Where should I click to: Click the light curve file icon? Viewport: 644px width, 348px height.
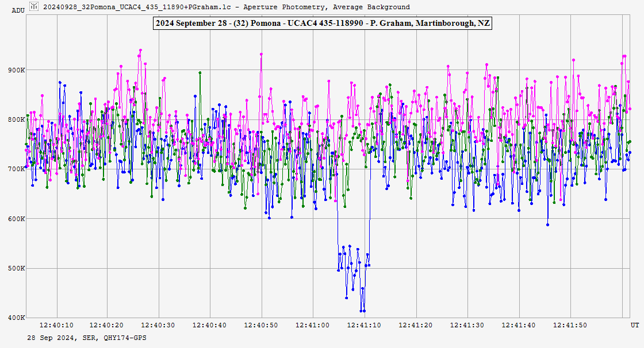click(x=34, y=6)
